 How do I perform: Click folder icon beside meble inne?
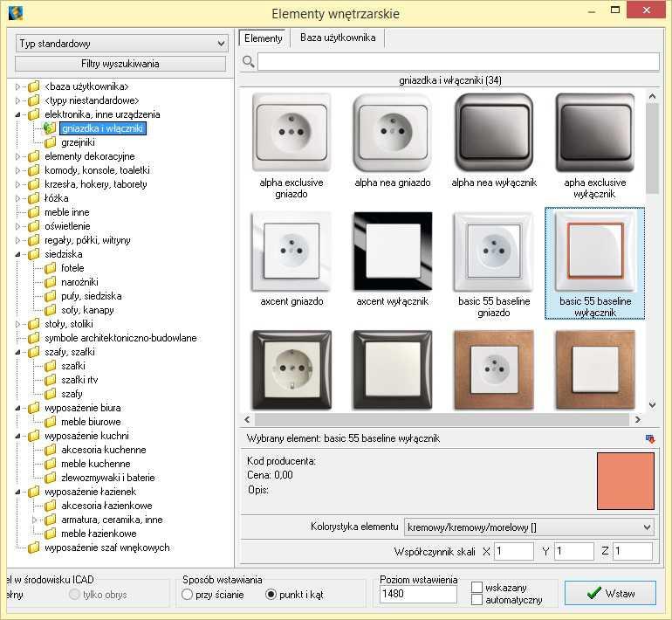[x=33, y=212]
